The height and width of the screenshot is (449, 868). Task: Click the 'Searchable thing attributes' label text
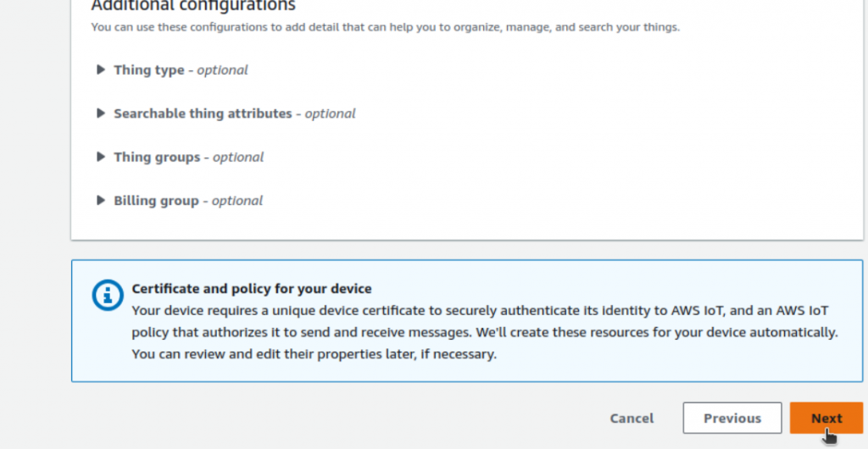[x=203, y=114]
